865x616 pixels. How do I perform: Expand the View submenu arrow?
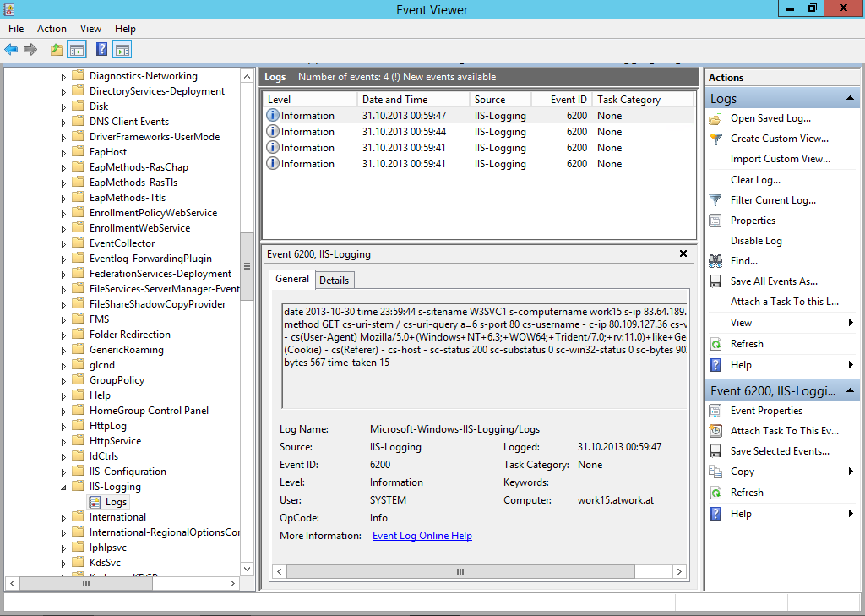(851, 323)
